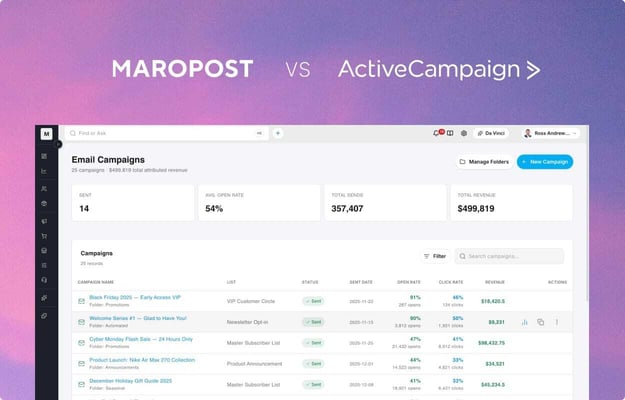Click the Total Revenue $499,819 card
The height and width of the screenshot is (400, 625).
pos(511,202)
